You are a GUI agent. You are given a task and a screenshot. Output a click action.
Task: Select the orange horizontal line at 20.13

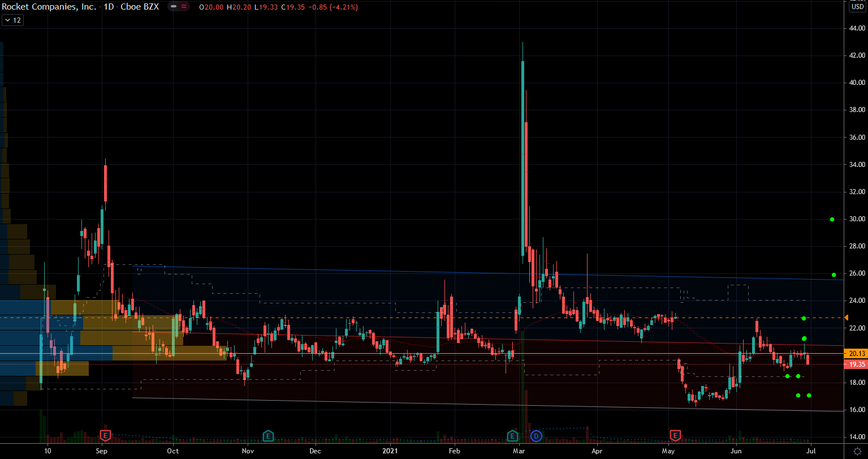[423, 354]
